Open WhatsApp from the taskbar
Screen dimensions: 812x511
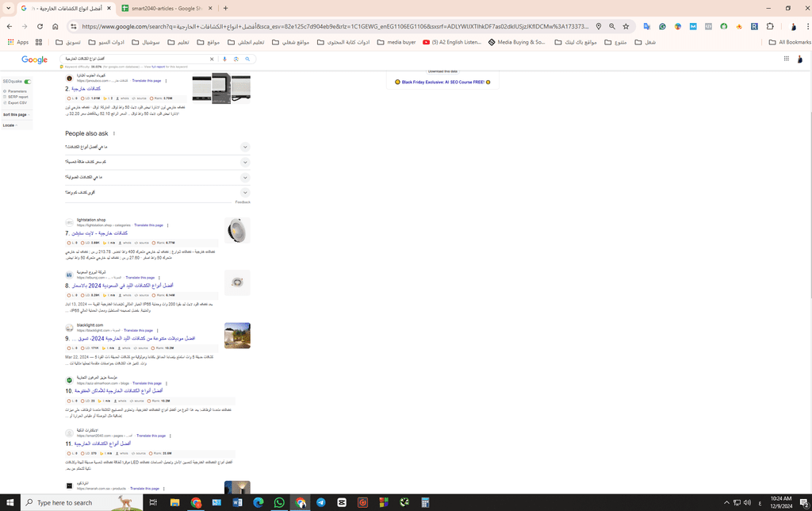(279, 502)
